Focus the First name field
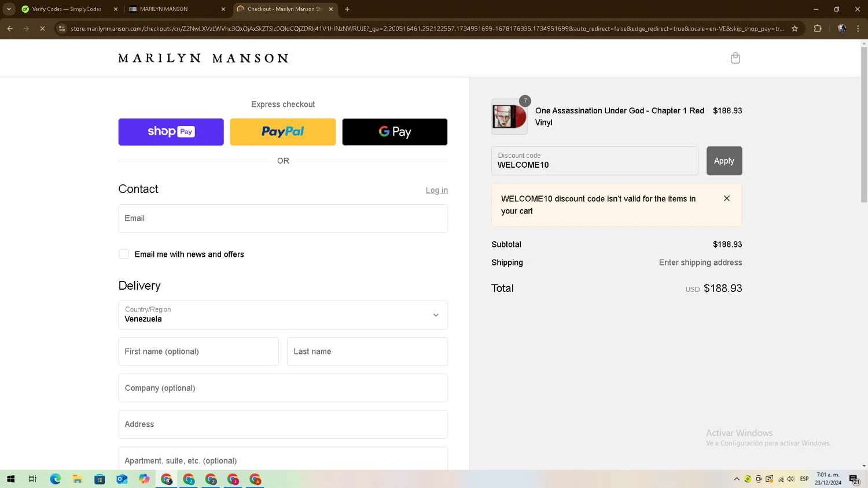 [x=198, y=352]
